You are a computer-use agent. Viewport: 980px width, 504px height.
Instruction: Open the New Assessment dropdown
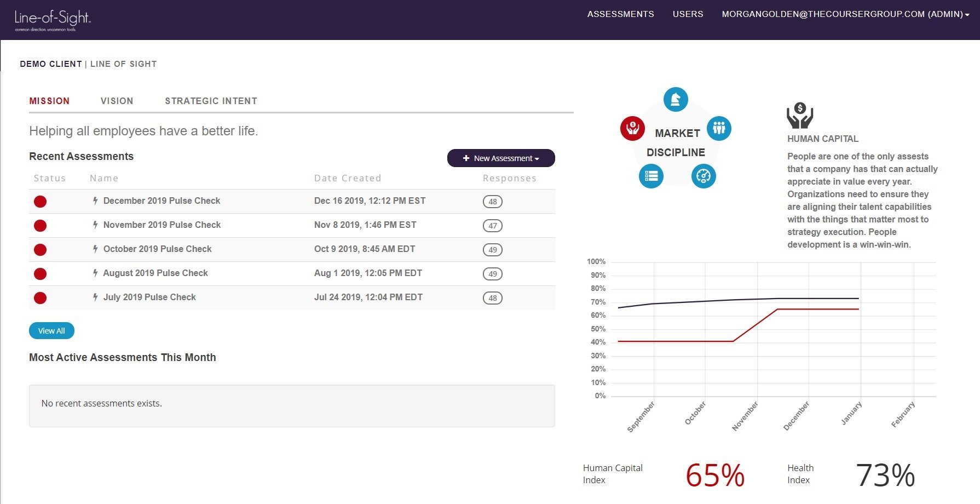[501, 158]
